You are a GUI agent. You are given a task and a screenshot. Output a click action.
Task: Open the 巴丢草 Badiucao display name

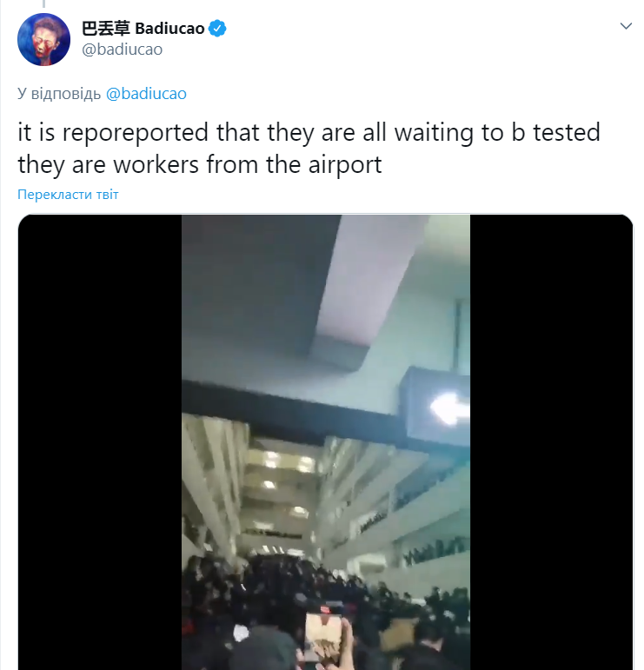(x=143, y=29)
